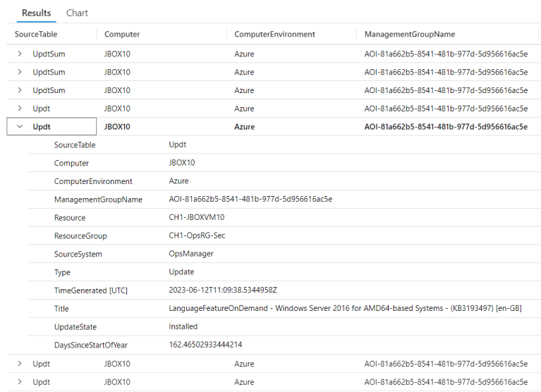541x392 pixels.
Task: Click the ComputerEnvironment column header
Action: pos(274,34)
